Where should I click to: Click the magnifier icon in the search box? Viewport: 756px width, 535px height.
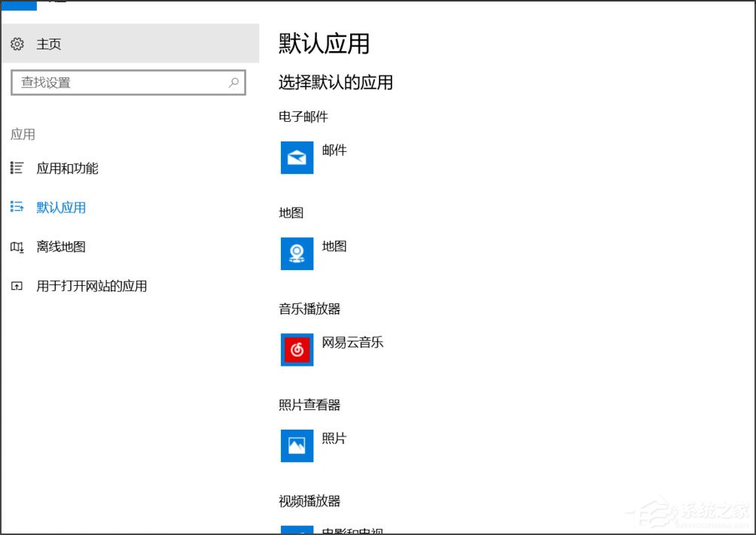coord(233,82)
